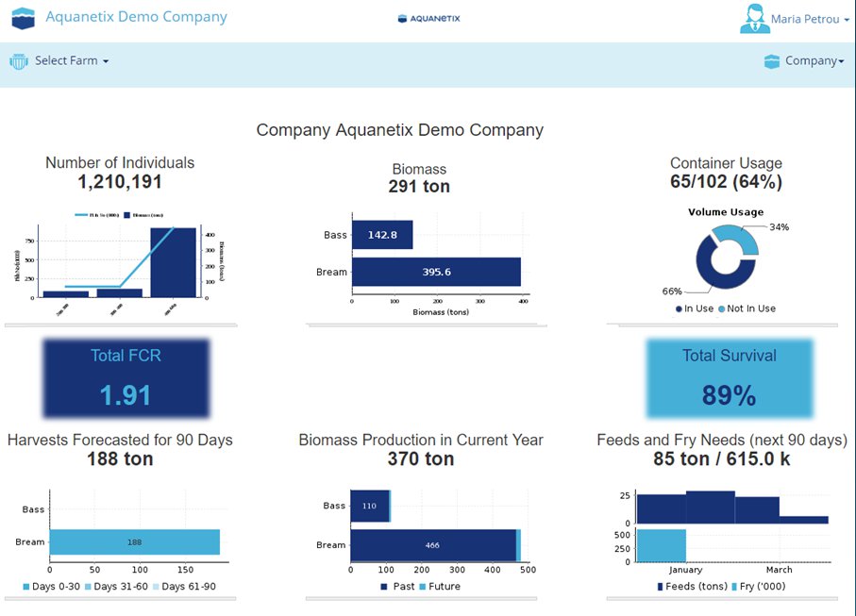Image resolution: width=856 pixels, height=616 pixels.
Task: Toggle the Feeds (tons) legend entry
Action: click(692, 587)
